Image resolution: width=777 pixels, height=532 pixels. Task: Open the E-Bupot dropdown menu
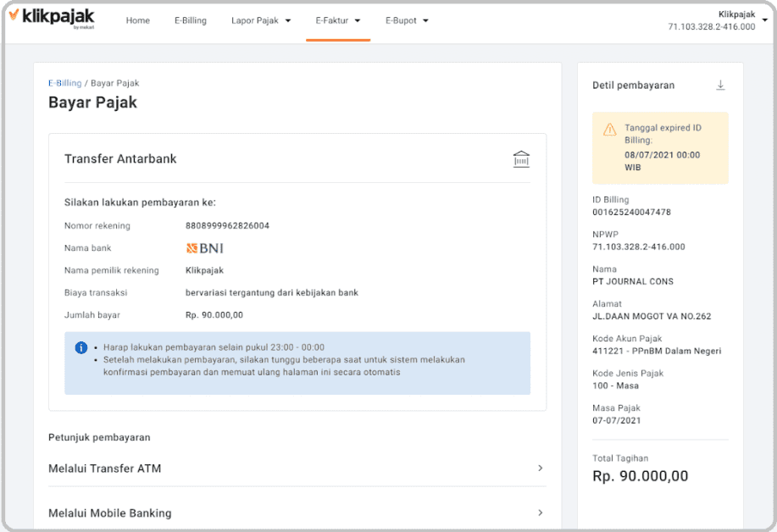click(407, 20)
